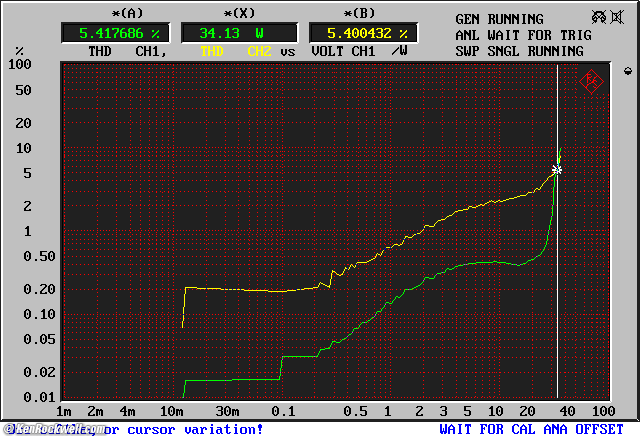The height and width of the screenshot is (436, 640).
Task: Click the x-axis value 3
Action: (444, 411)
